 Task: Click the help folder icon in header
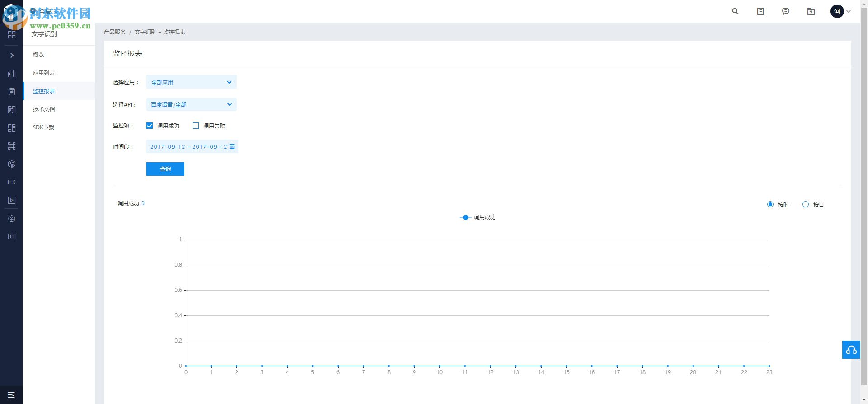pos(811,11)
